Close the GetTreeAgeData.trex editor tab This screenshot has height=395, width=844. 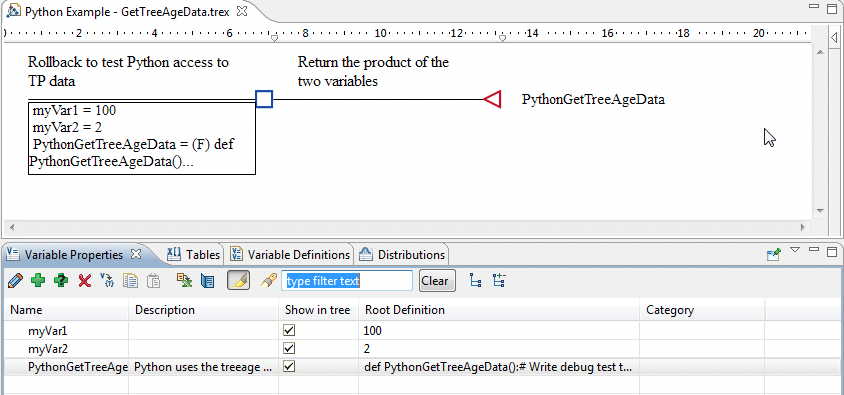point(242,11)
